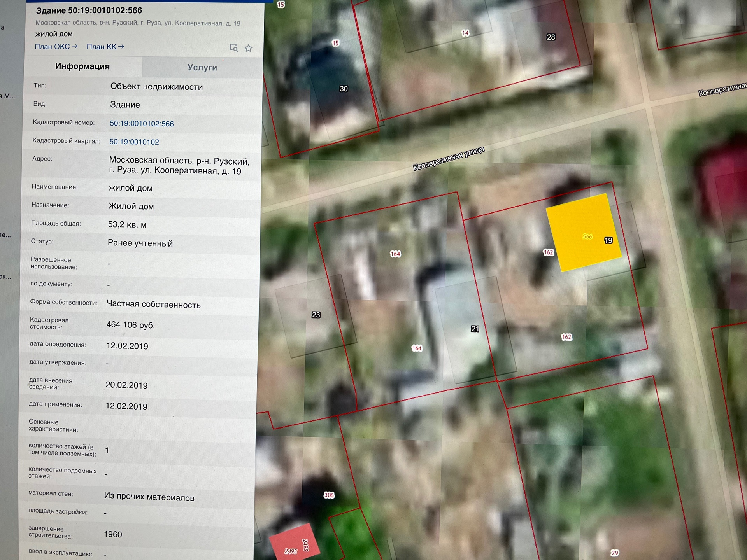Click cadastral number link 50:19:0010102:566
Screen dimensions: 747x560
click(142, 124)
